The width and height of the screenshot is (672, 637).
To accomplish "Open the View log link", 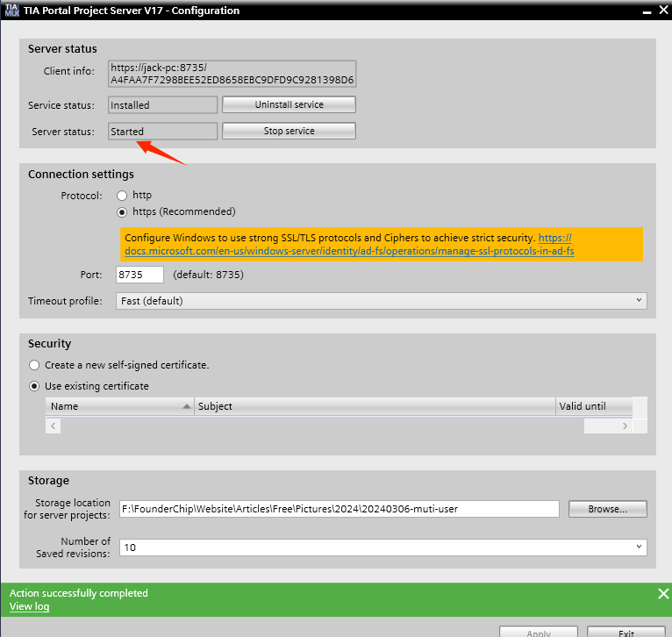I will 29,606.
